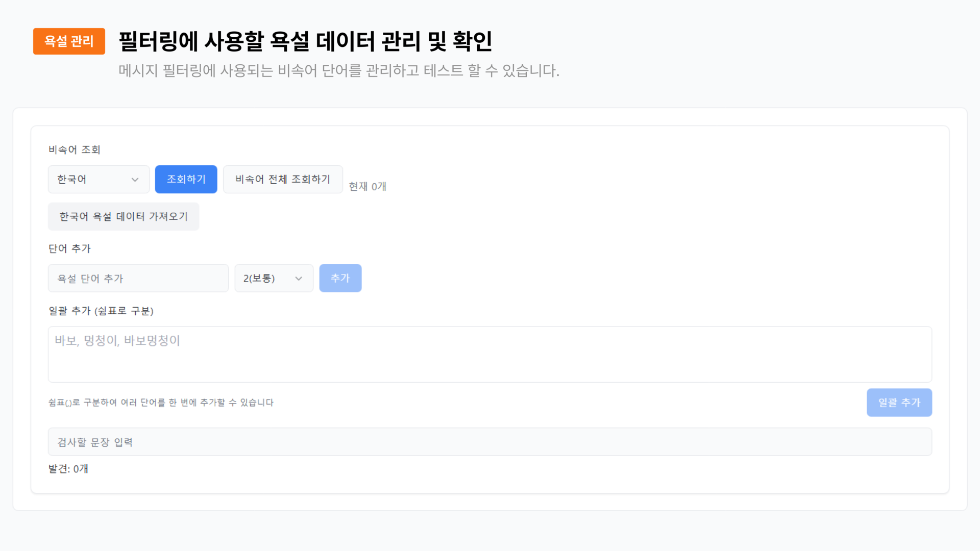Click the page heading 필터링에 사용할 욕설 데이터
The image size is (980, 551).
(x=305, y=41)
